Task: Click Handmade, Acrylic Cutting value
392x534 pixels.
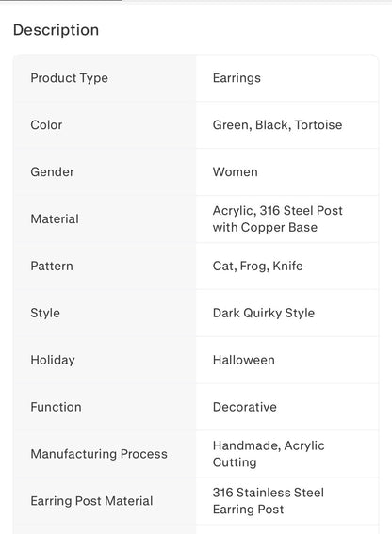Action: coord(269,454)
